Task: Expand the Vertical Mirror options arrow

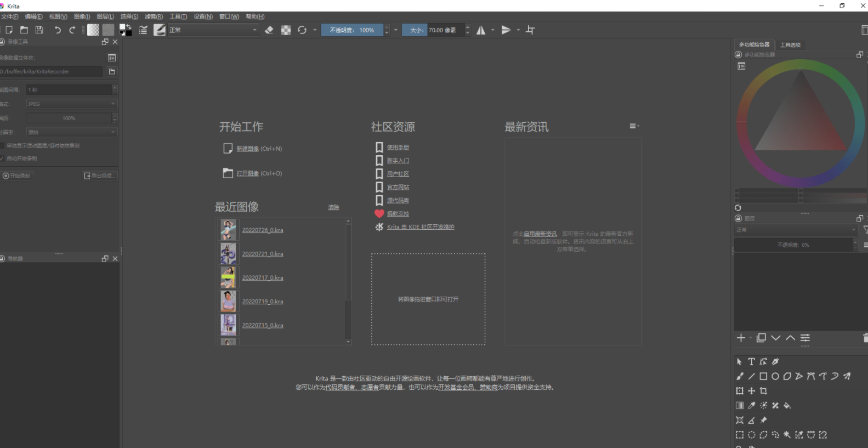Action: 518,30
